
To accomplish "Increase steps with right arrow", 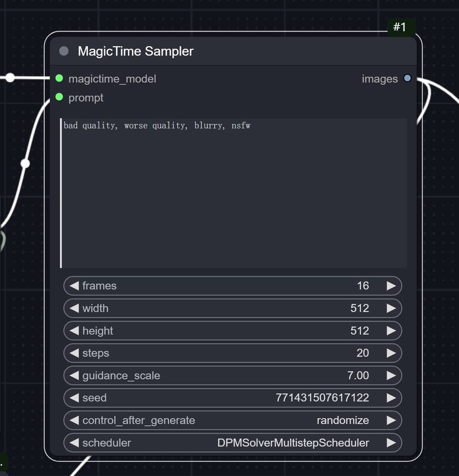I will [x=391, y=353].
